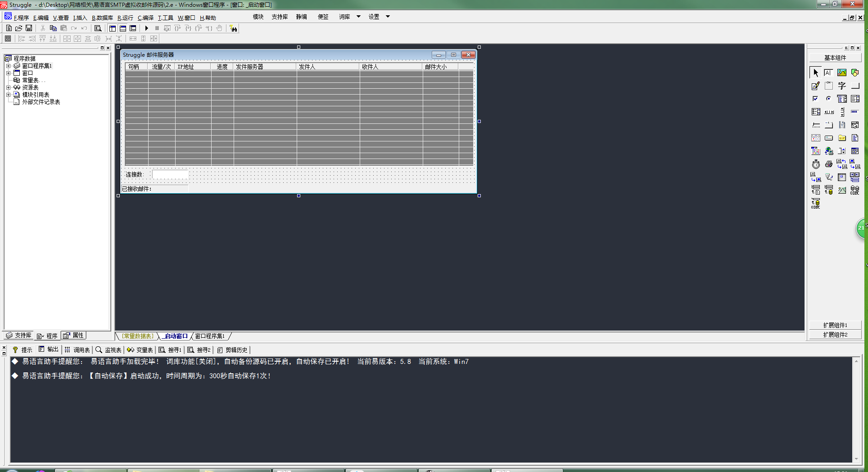Select the radio button component in the toolbox

(828, 99)
